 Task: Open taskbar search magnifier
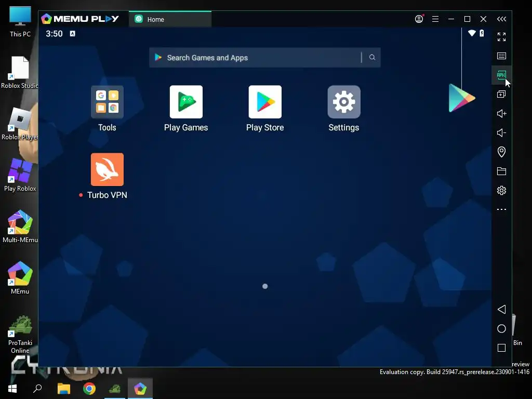[37, 389]
